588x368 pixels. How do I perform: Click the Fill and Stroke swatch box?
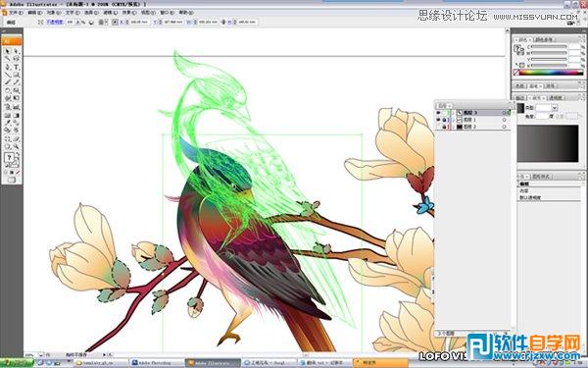[11, 159]
